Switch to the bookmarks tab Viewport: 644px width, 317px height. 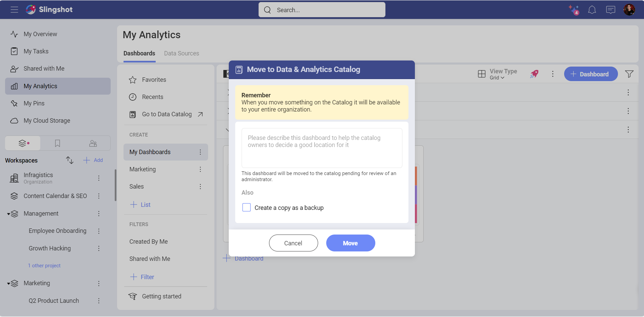58,143
